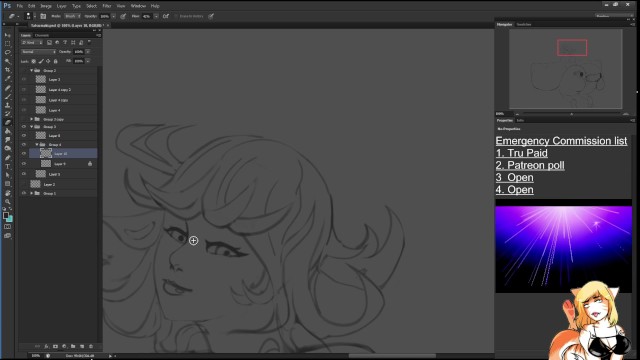Select the Lasso tool

tap(7, 53)
